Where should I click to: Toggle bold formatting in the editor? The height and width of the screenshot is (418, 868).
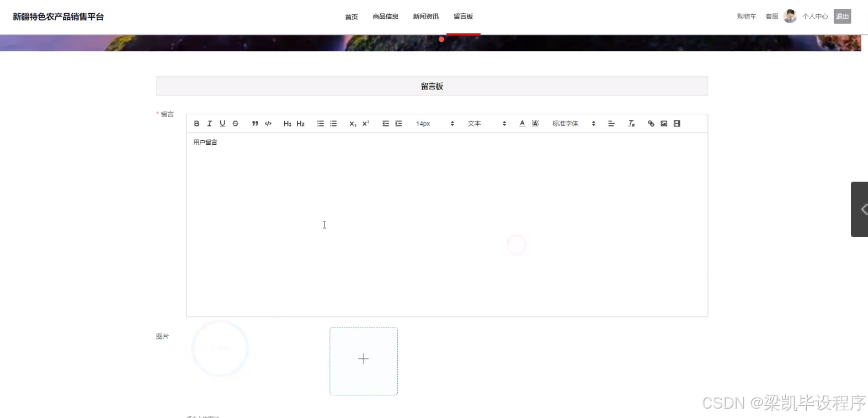click(196, 124)
